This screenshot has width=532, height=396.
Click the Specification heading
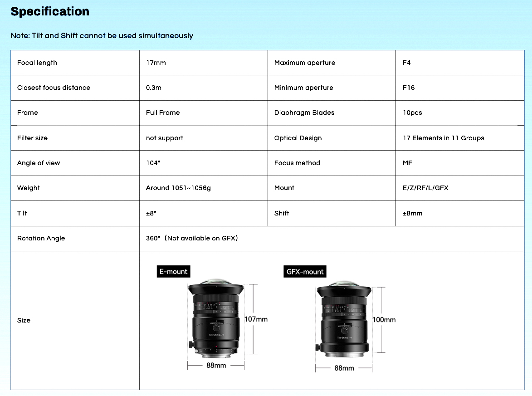click(x=50, y=12)
